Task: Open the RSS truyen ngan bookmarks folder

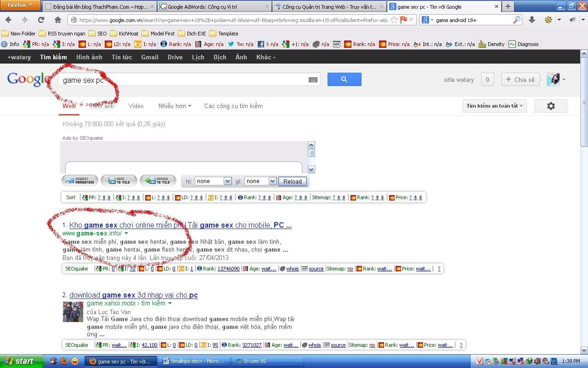Action: (62, 34)
